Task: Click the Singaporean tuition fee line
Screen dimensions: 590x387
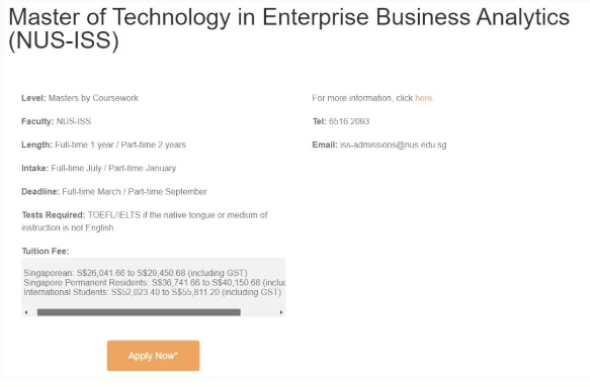Action: [135, 273]
